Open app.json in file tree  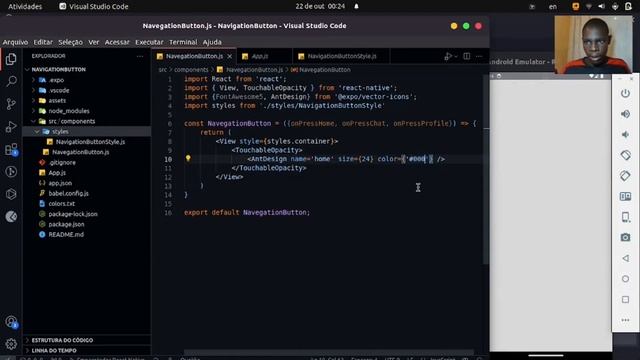(60, 183)
